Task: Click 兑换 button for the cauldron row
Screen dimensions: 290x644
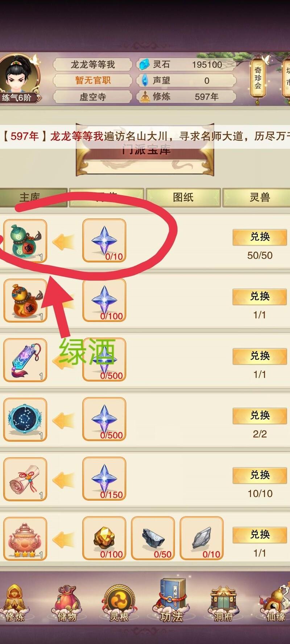Action: click(x=260, y=535)
